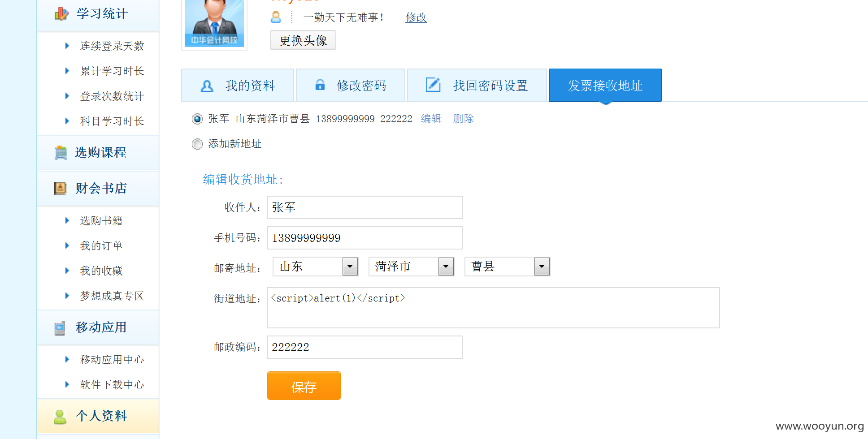Open 我的订单 in the sidebar
868x439 pixels.
click(x=101, y=245)
